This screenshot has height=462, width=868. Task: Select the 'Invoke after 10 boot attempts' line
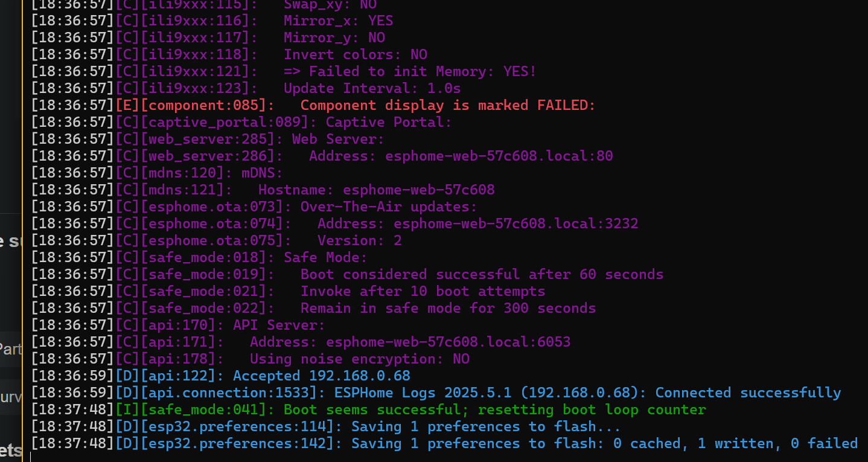click(x=289, y=291)
